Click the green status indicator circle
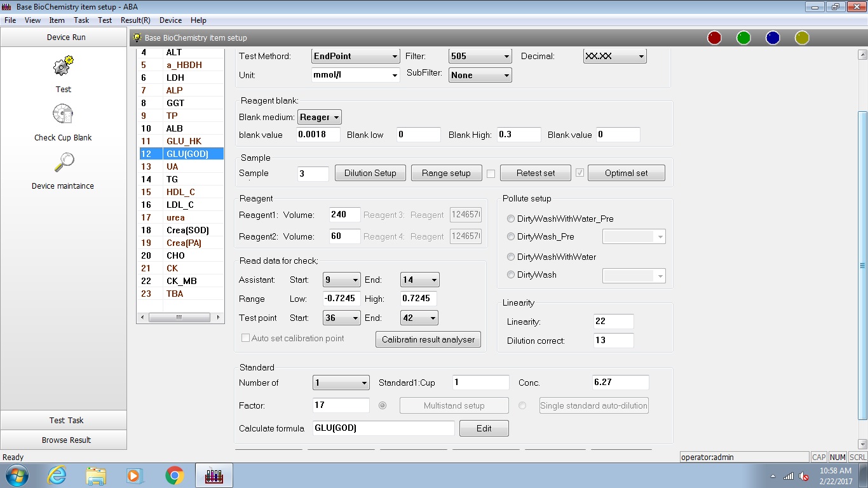868x488 pixels. click(x=743, y=38)
